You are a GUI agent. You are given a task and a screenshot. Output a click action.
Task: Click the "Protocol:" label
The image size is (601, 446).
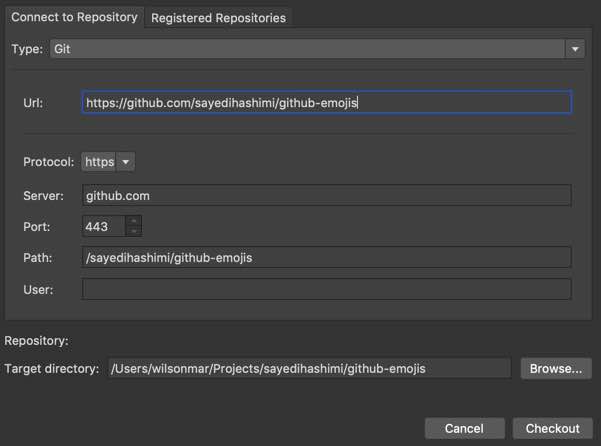[49, 162]
